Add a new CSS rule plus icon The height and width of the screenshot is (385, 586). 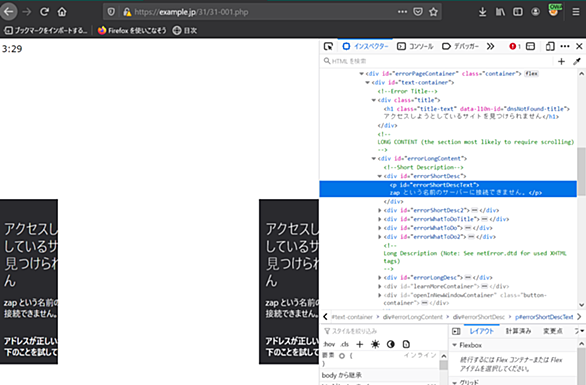(360, 344)
